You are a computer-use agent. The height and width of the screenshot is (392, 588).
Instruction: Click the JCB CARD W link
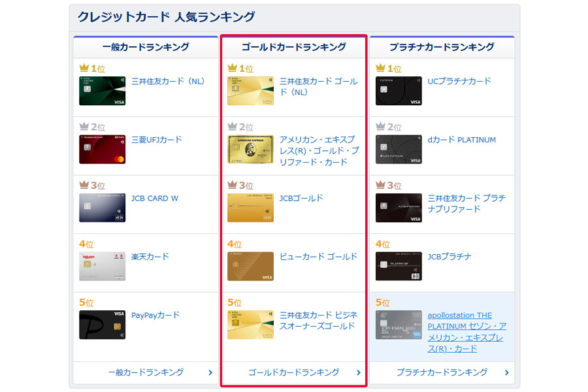(x=154, y=199)
